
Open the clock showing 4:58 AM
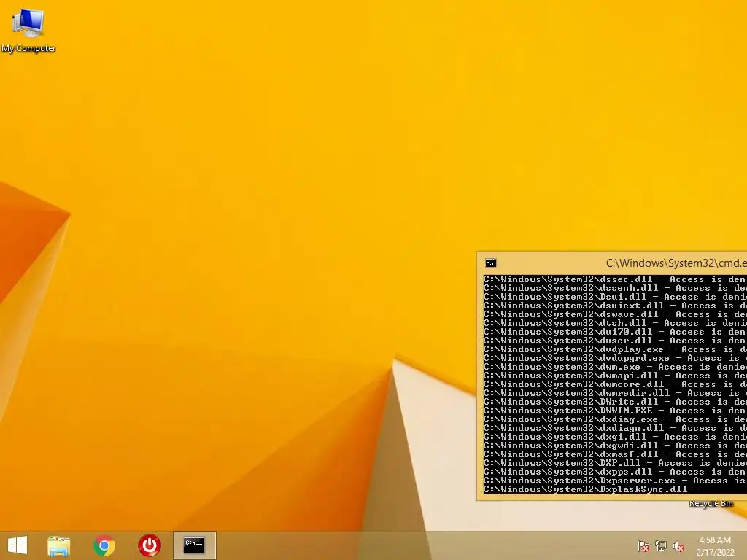pos(715,546)
